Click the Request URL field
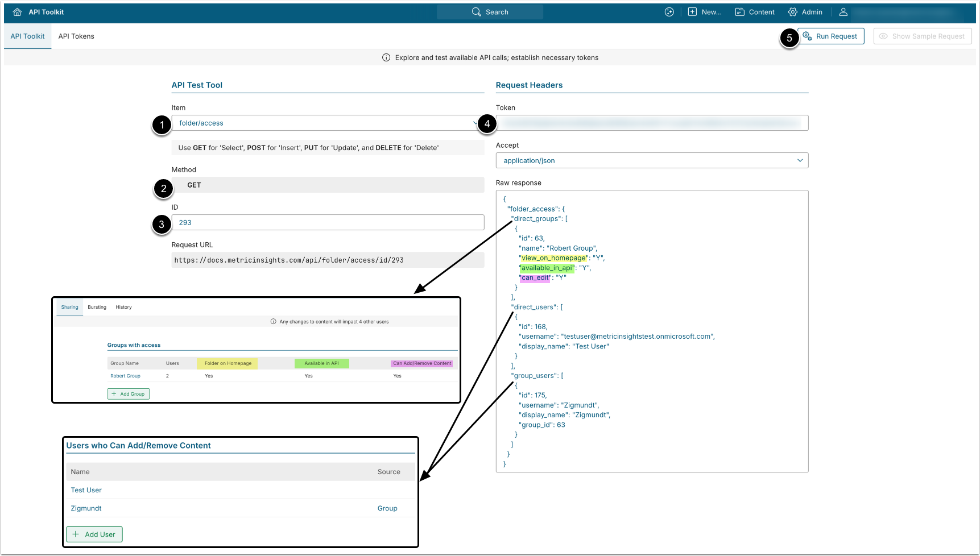980x556 pixels. coord(328,260)
